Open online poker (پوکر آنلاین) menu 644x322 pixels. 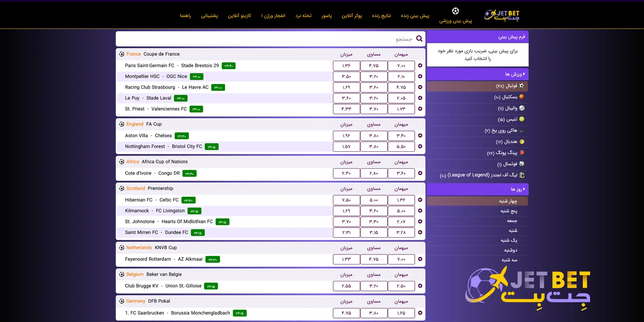[352, 16]
